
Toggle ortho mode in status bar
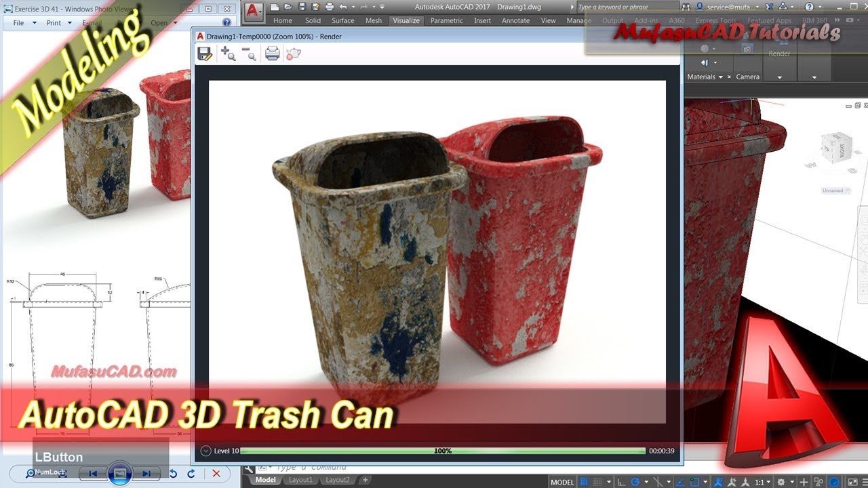[x=622, y=482]
